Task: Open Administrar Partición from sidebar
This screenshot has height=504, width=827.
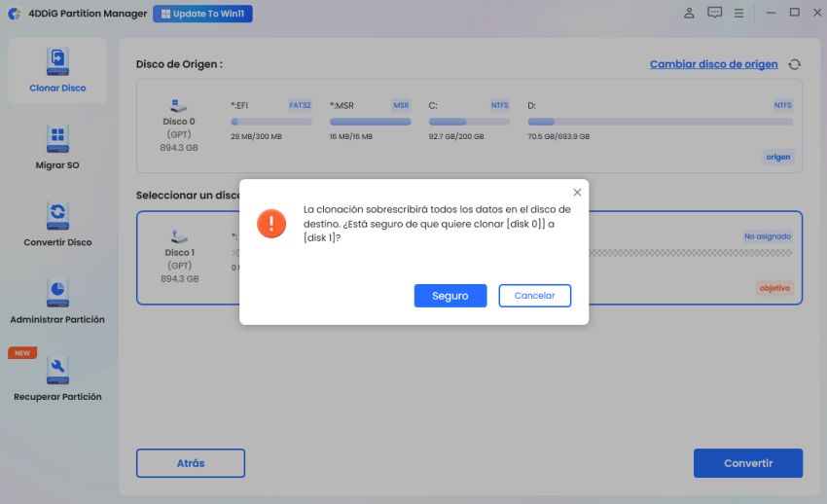Action: (x=57, y=302)
